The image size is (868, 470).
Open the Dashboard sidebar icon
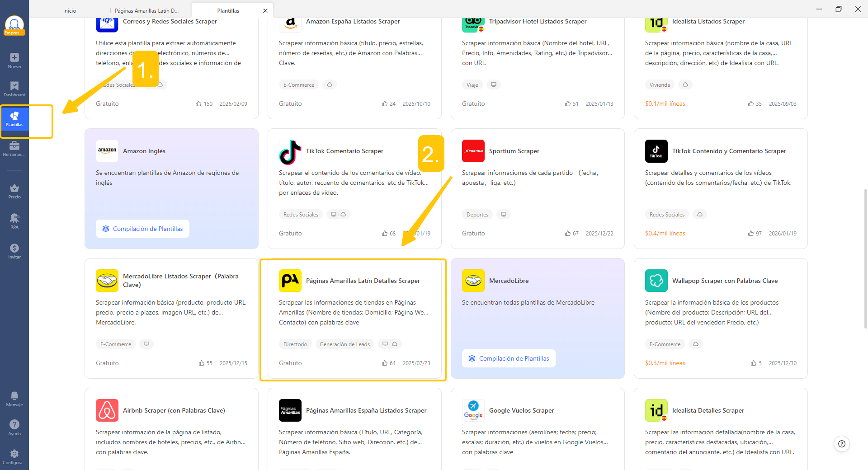(x=14, y=89)
